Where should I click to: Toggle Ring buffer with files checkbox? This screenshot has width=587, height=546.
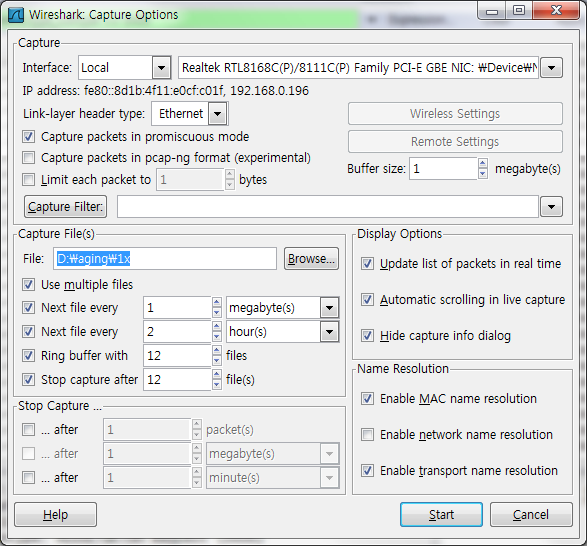(x=28, y=355)
